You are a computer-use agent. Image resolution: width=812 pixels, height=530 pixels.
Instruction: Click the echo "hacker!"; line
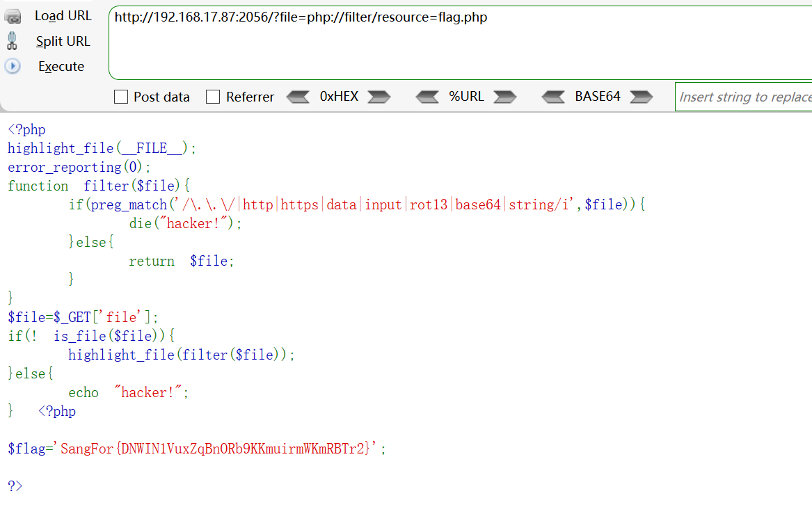(x=129, y=392)
